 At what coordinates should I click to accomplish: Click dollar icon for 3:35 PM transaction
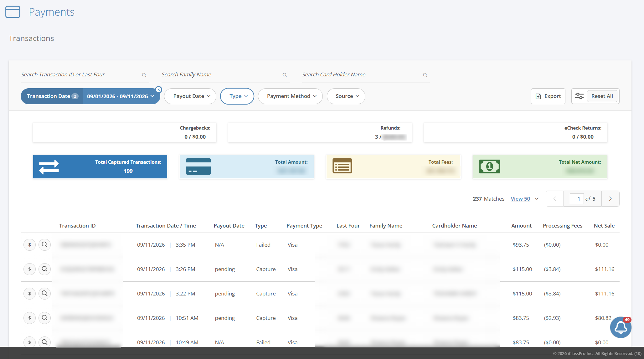30,245
